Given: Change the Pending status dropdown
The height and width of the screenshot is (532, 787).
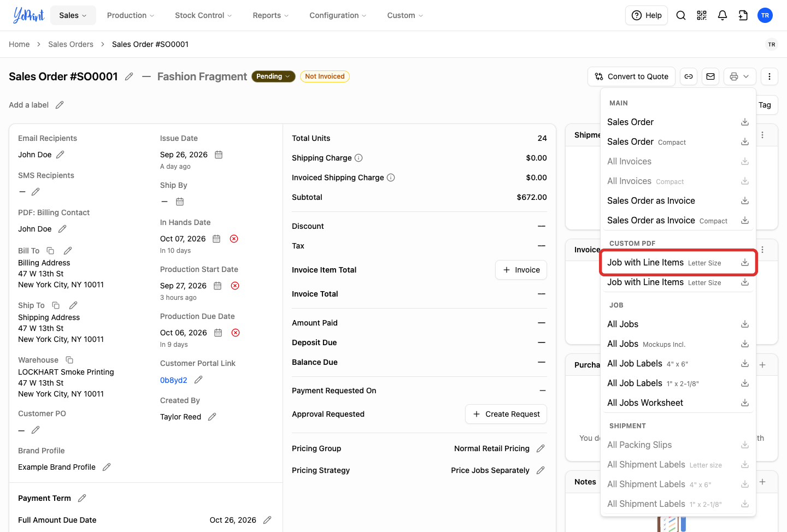Looking at the screenshot, I should 273,76.
